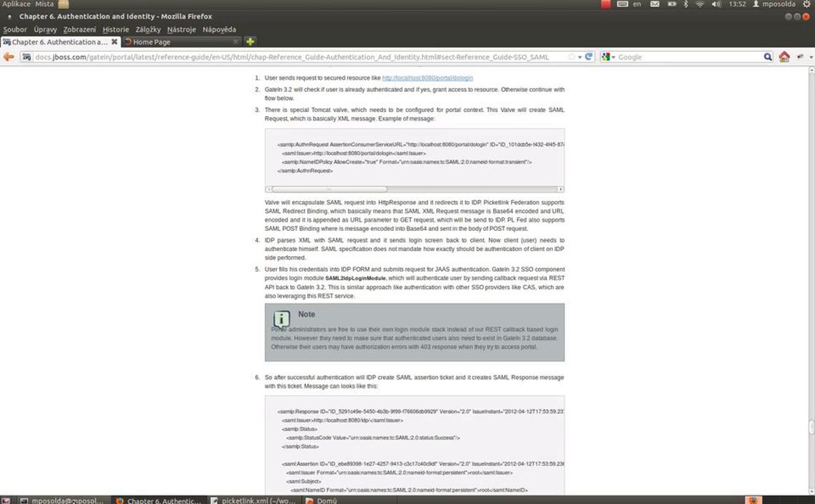
Task: Open the Zobrazení menu
Action: pos(79,30)
